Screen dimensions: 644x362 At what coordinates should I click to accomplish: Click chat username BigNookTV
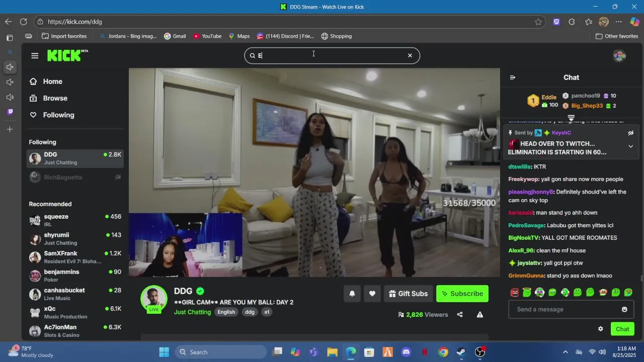click(x=524, y=238)
